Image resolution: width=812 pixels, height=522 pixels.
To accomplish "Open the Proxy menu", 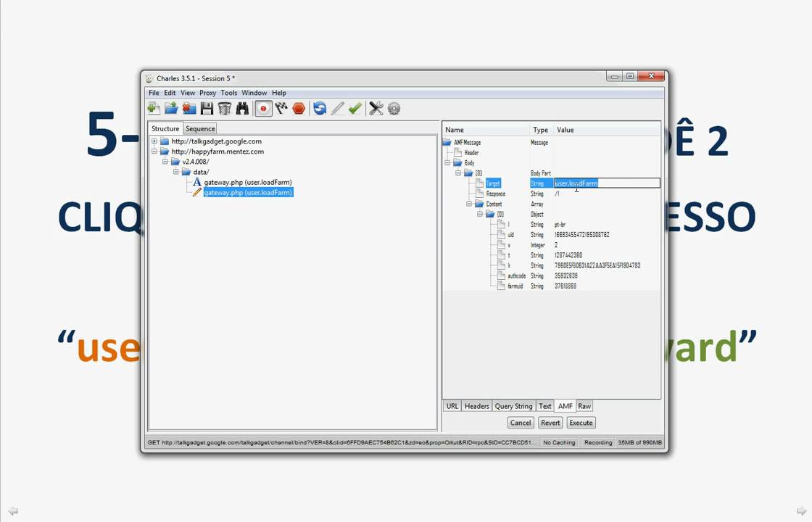I will coord(207,93).
